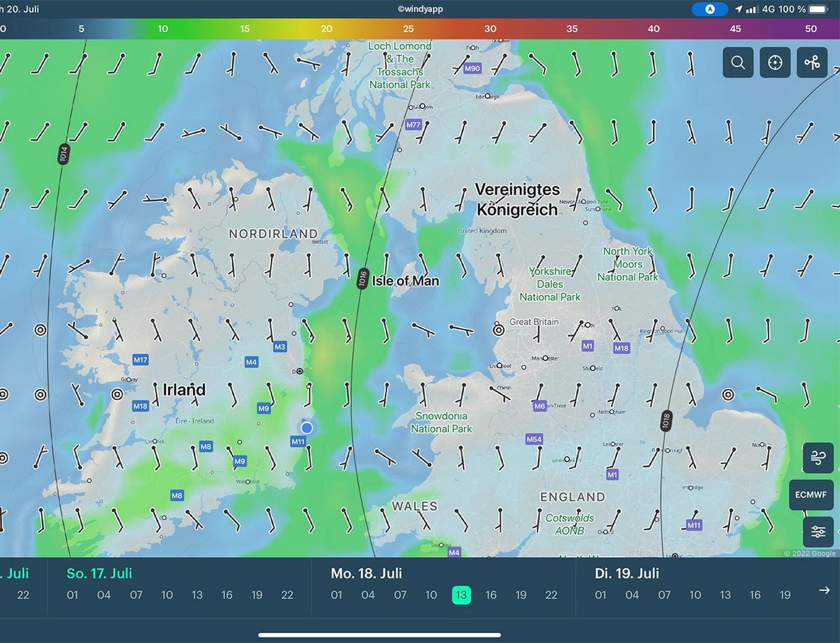Tap the M6 motorway badge
840x643 pixels.
539,406
